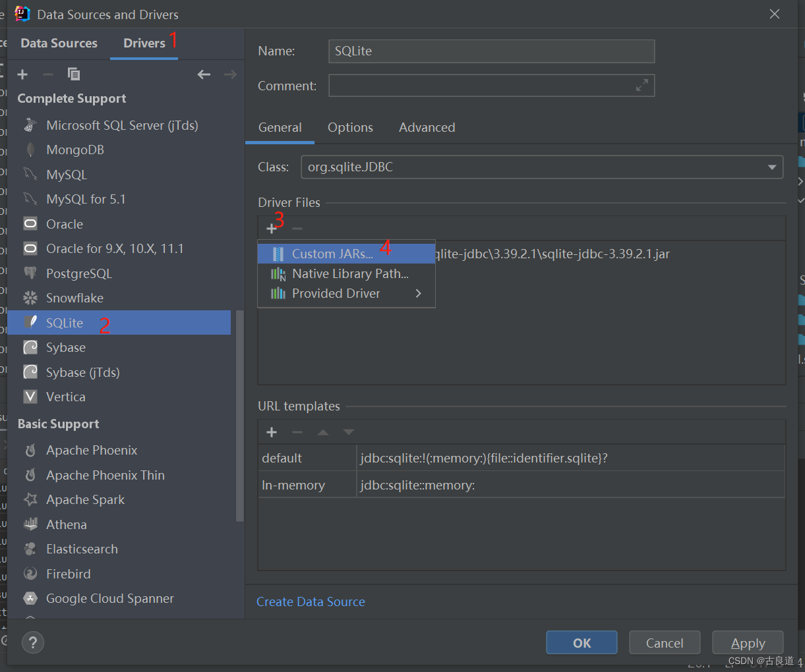Image resolution: width=805 pixels, height=672 pixels.
Task: Select the Apache Phoenix Thin driver
Action: click(119, 475)
